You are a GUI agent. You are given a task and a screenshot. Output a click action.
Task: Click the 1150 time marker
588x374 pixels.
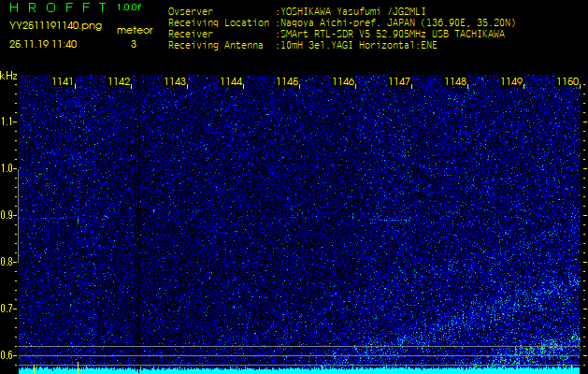566,82
